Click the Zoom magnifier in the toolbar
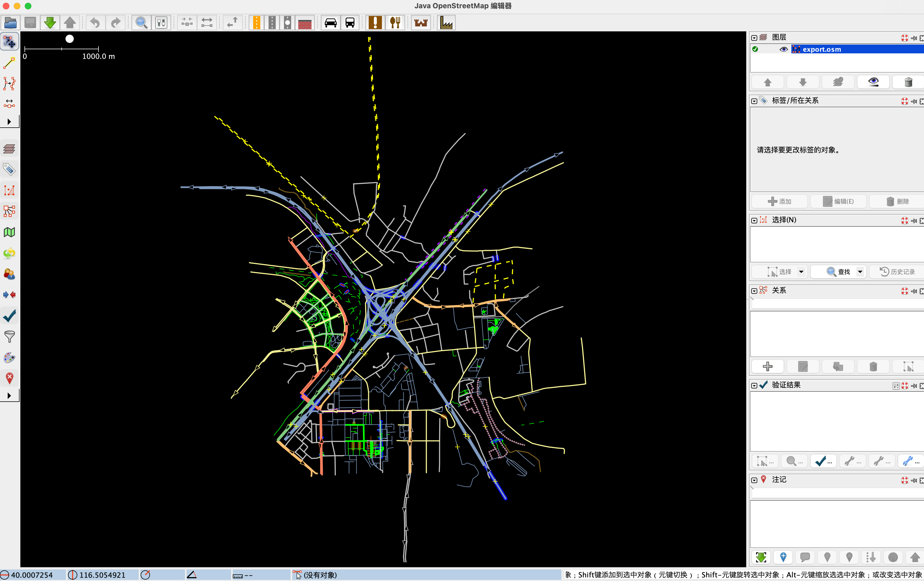 pyautogui.click(x=141, y=23)
